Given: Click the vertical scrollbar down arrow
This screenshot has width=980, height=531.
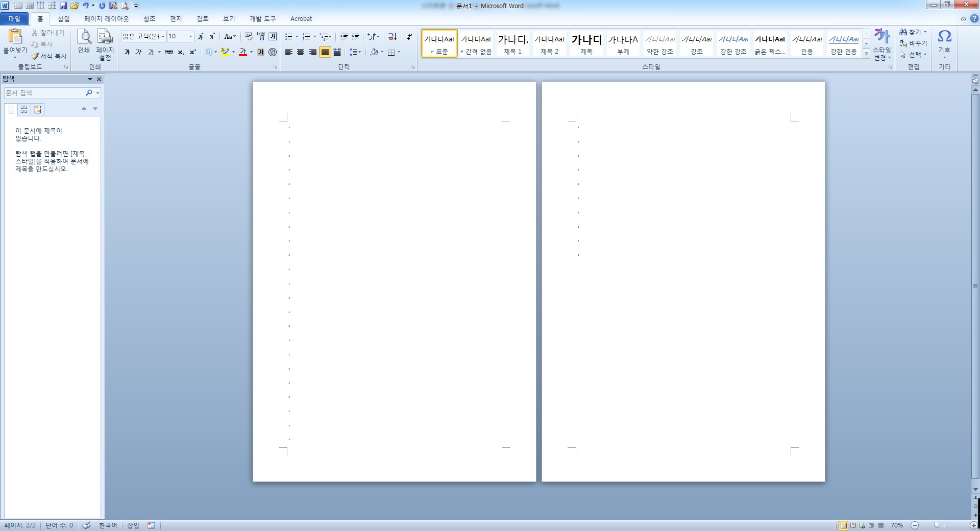Looking at the screenshot, I should (x=975, y=489).
